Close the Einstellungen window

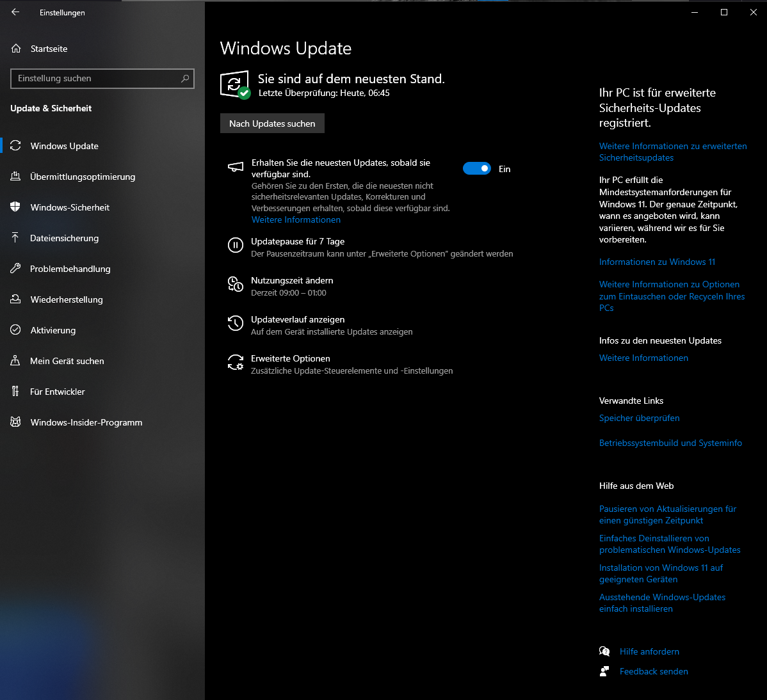754,12
